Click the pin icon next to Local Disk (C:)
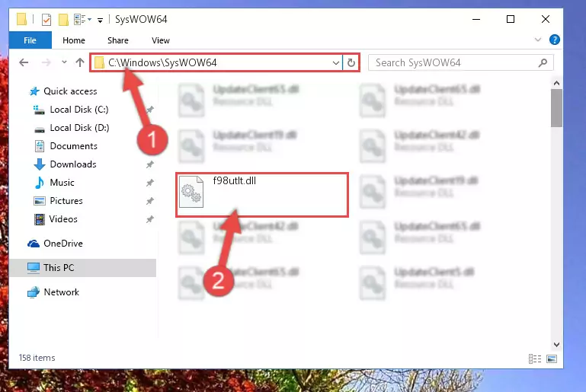 click(150, 110)
